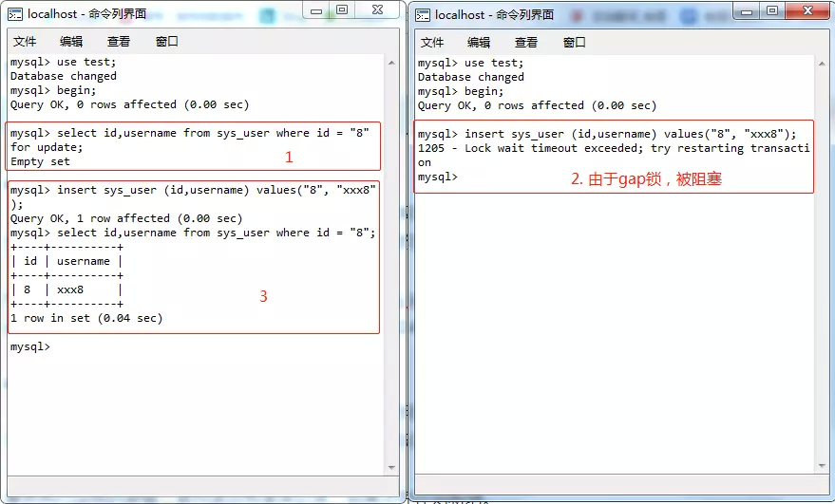Maximize the left command line window
The image size is (835, 504).
tap(342, 9)
